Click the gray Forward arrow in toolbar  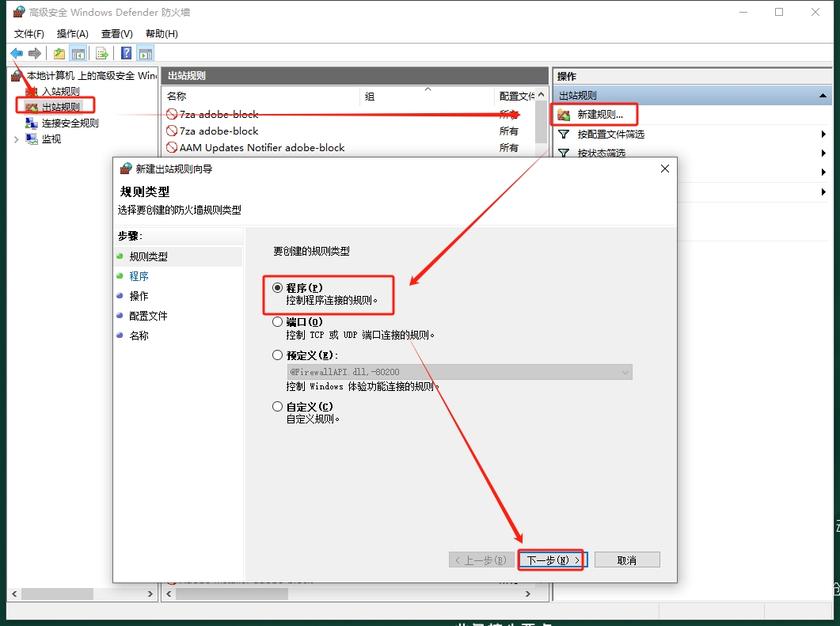coord(35,53)
